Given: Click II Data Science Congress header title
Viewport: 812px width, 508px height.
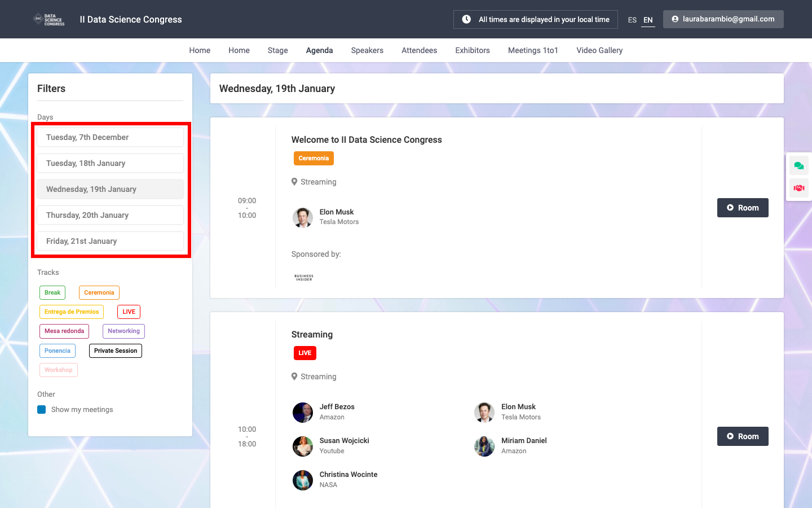Looking at the screenshot, I should (131, 20).
